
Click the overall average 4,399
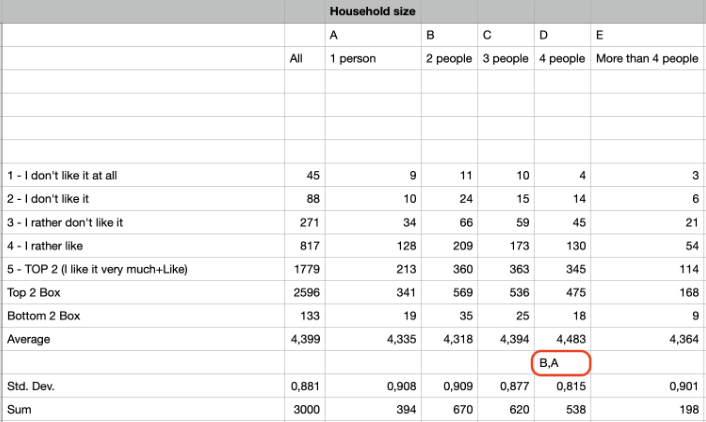pos(305,339)
